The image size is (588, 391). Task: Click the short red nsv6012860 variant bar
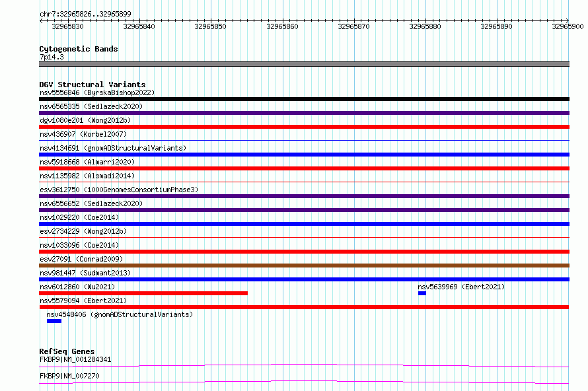pos(143,293)
